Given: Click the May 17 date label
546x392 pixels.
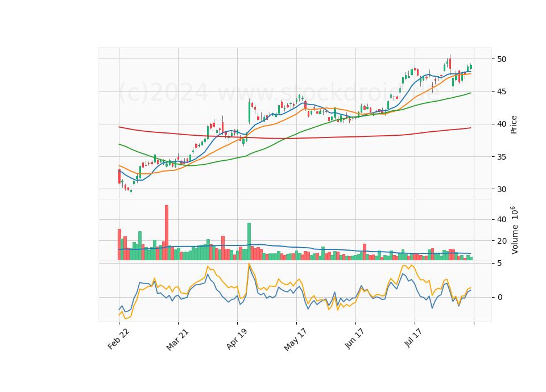Looking at the screenshot, I should tap(295, 340).
